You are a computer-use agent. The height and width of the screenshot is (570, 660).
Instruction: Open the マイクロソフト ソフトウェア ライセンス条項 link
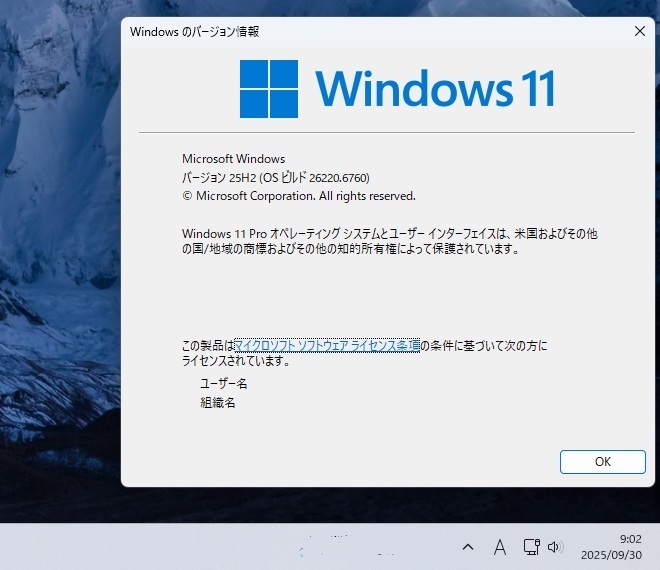pyautogui.click(x=327, y=346)
